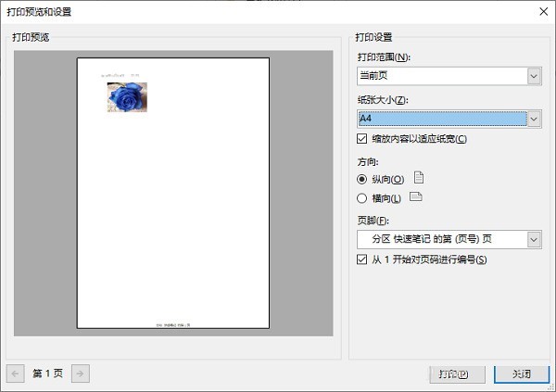Click the next page arrow button
The height and width of the screenshot is (392, 556).
click(x=81, y=373)
